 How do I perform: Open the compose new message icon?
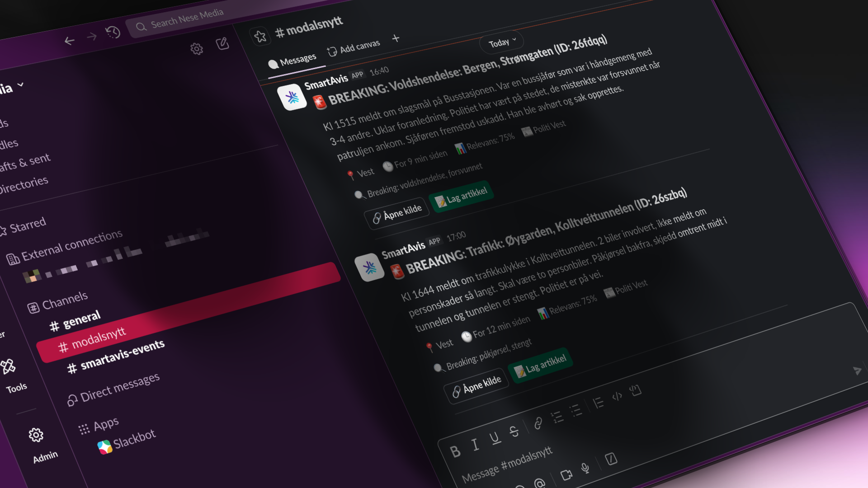222,44
